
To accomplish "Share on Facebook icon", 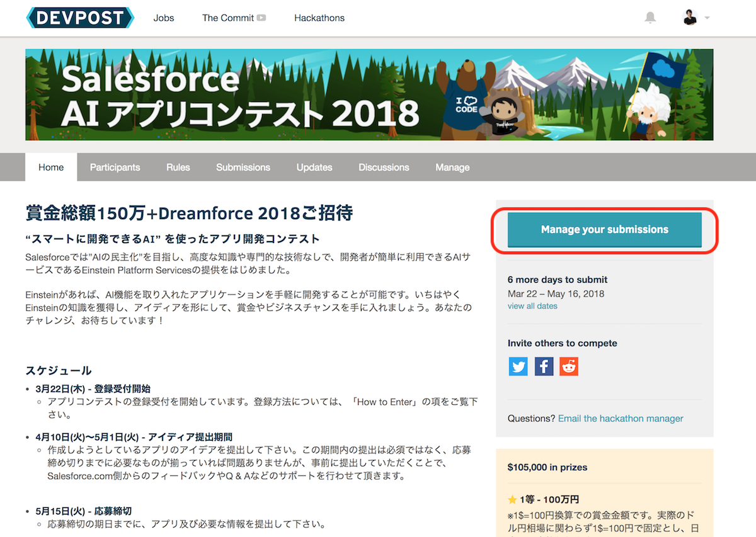I will pyautogui.click(x=544, y=366).
